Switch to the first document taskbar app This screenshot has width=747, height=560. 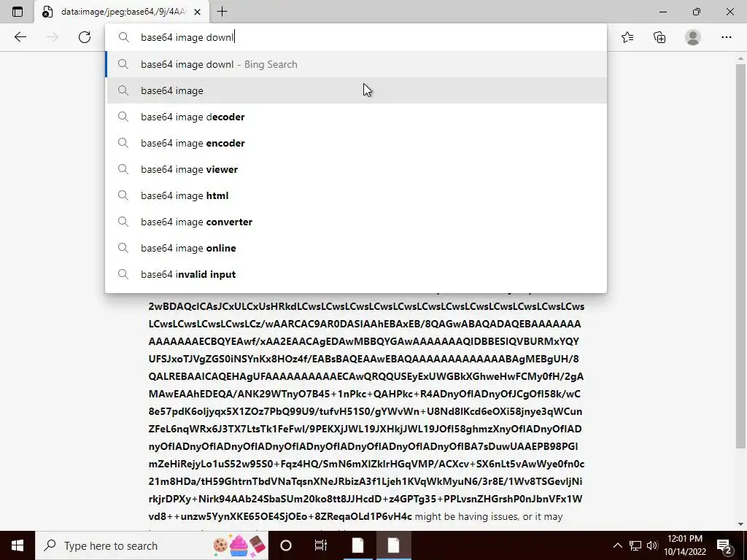tap(357, 545)
